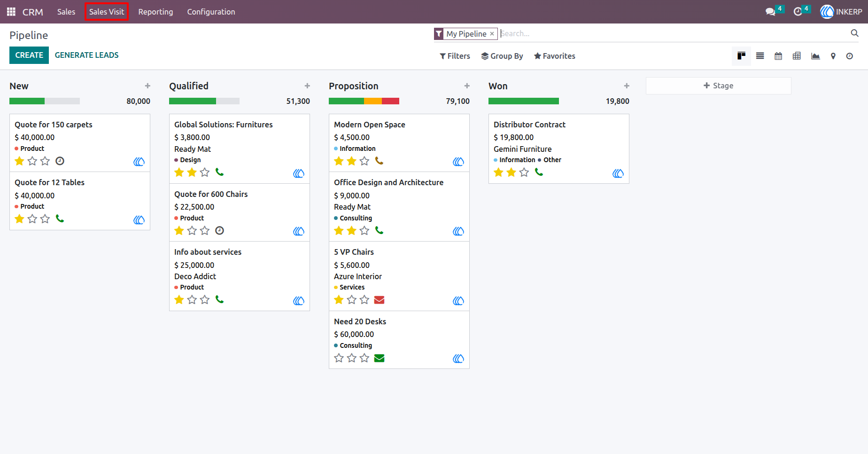The image size is (868, 454).
Task: Switch to Calendar view
Action: pyautogui.click(x=778, y=56)
